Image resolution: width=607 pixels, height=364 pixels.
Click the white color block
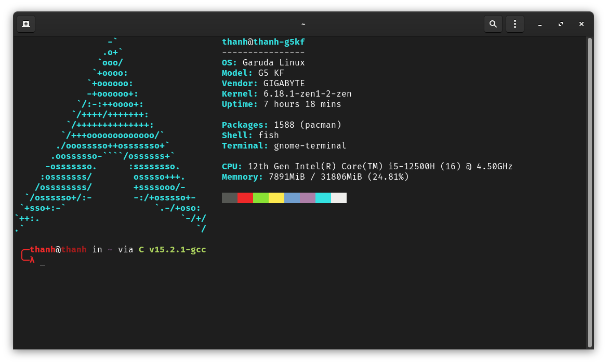339,198
